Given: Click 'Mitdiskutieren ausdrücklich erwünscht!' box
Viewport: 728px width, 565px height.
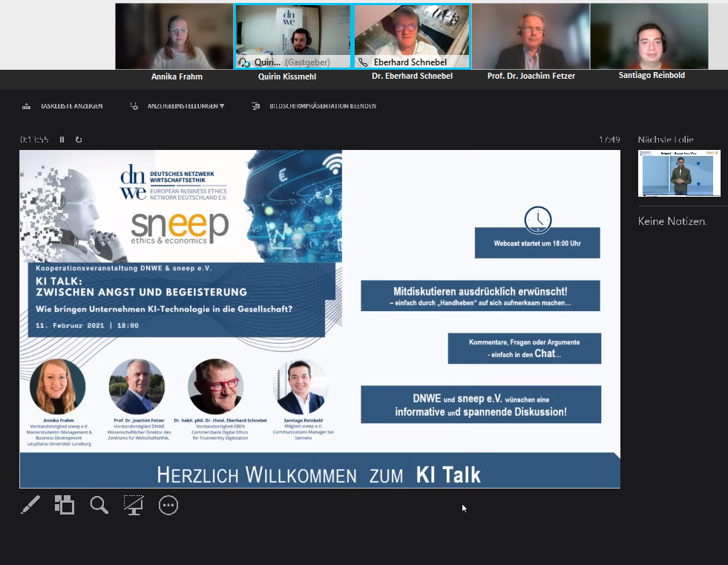Looking at the screenshot, I should click(x=481, y=295).
